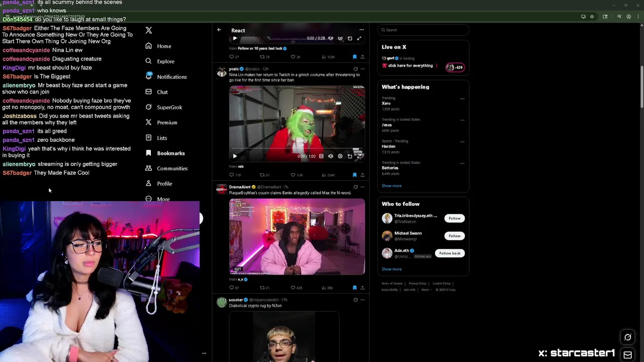
Task: View analytics for the yoxic post
Action: (x=328, y=175)
